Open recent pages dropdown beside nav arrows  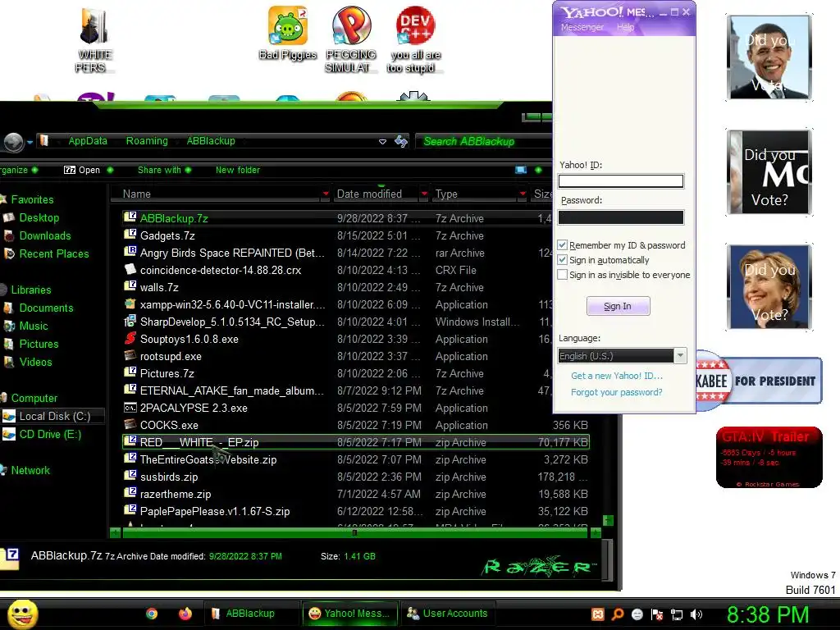coord(30,142)
